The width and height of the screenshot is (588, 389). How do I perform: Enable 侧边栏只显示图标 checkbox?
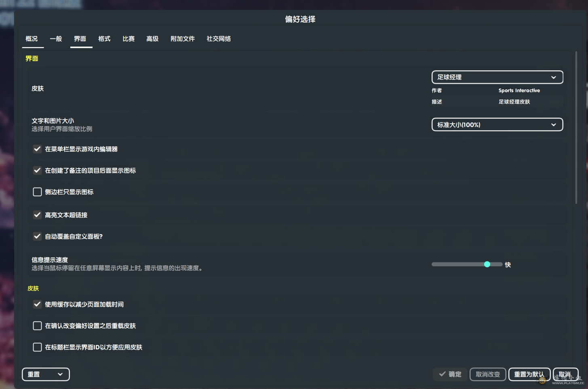click(37, 192)
